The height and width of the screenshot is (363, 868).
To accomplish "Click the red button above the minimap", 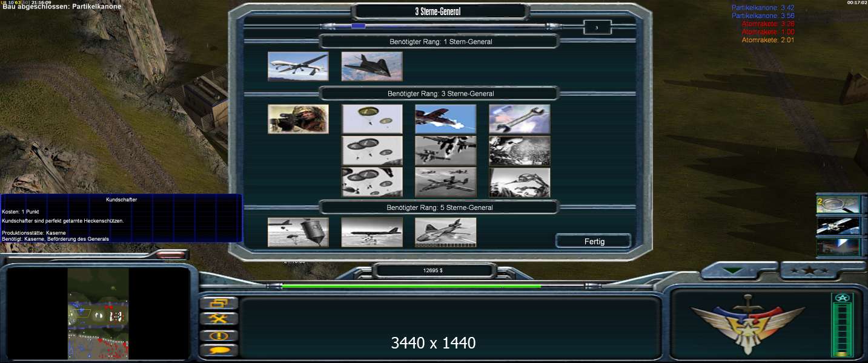I will tap(171, 255).
